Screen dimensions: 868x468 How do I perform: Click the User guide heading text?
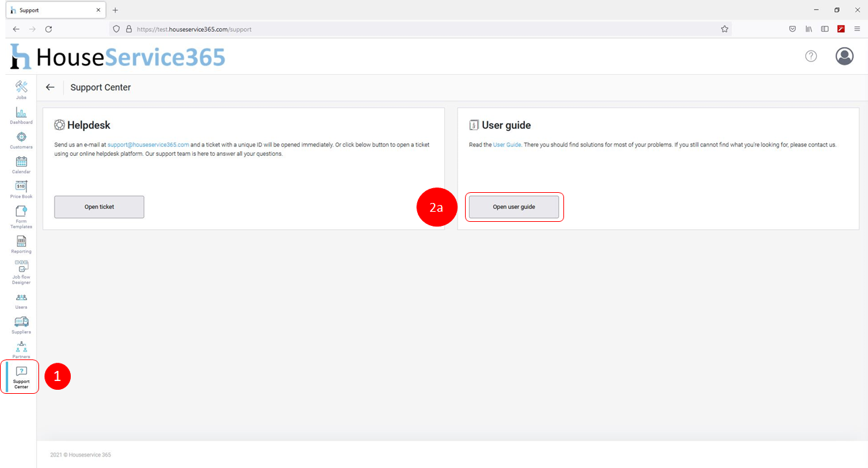click(506, 125)
